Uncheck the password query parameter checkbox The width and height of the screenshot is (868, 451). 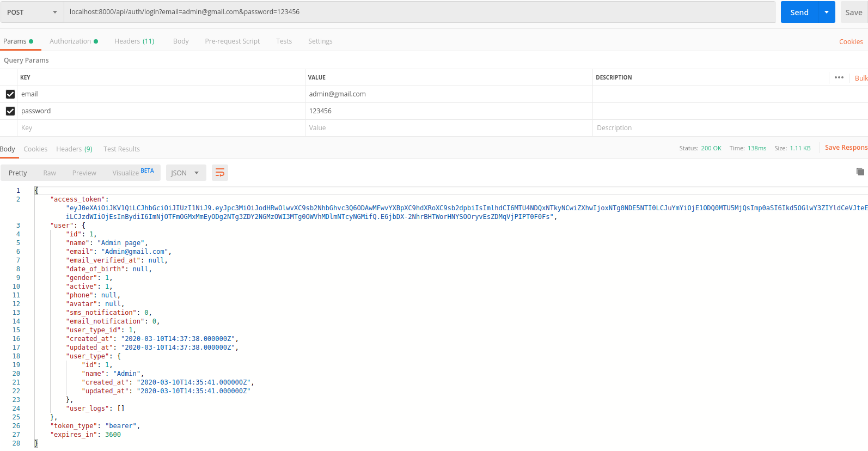point(10,111)
